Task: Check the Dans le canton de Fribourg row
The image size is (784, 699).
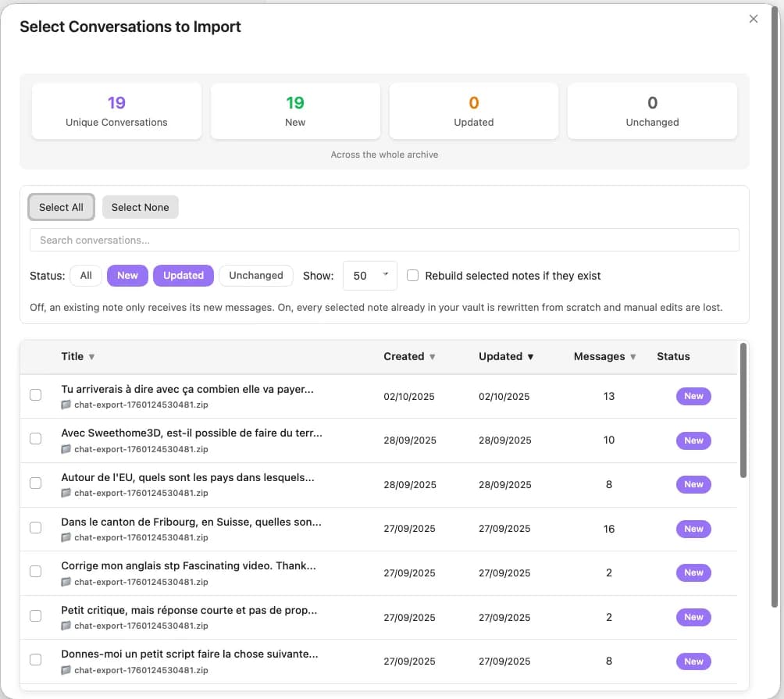Action: (x=35, y=528)
